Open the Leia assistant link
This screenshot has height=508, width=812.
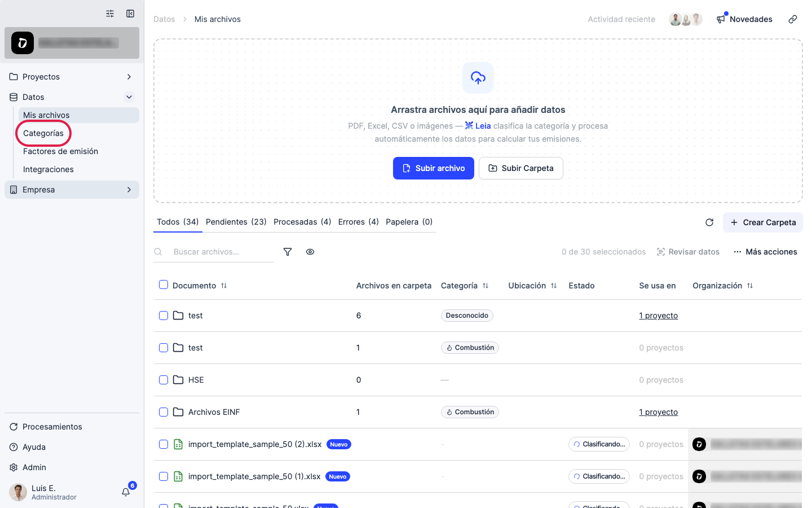click(478, 126)
